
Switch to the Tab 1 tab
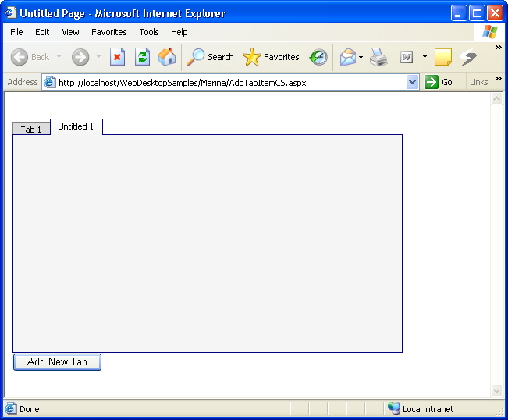[31, 130]
